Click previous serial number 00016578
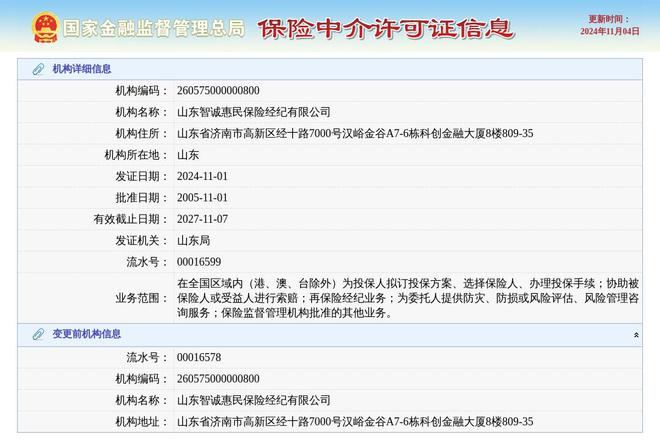 click(199, 357)
